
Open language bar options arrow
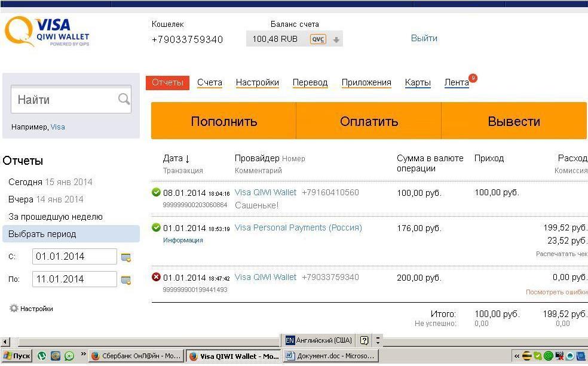point(378,340)
